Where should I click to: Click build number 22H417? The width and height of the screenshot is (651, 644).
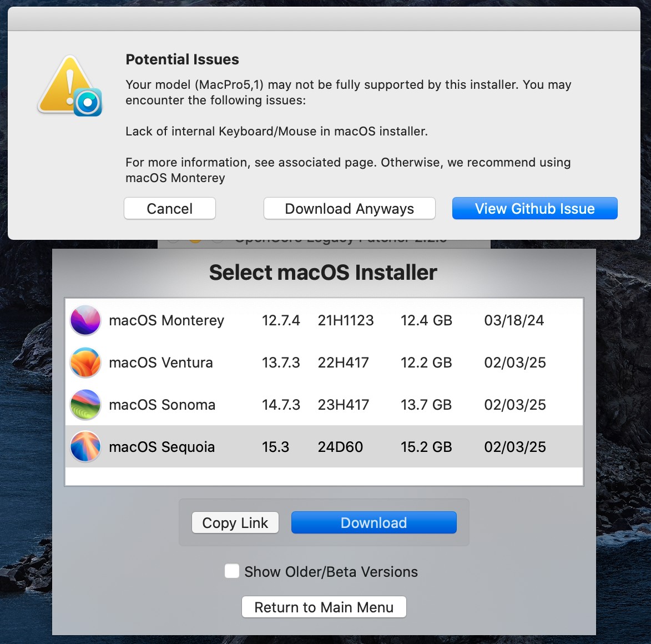point(344,363)
